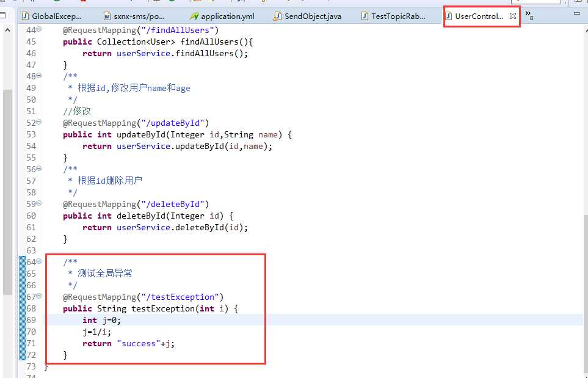This screenshot has width=588, height=378.
Task: Click the "j=1/i;" statement
Action: [96, 332]
